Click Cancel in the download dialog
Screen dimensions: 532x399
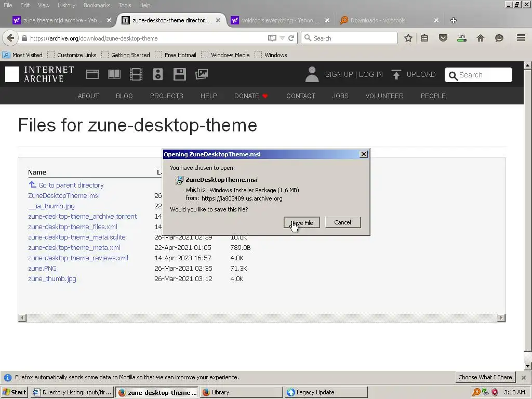click(343, 222)
